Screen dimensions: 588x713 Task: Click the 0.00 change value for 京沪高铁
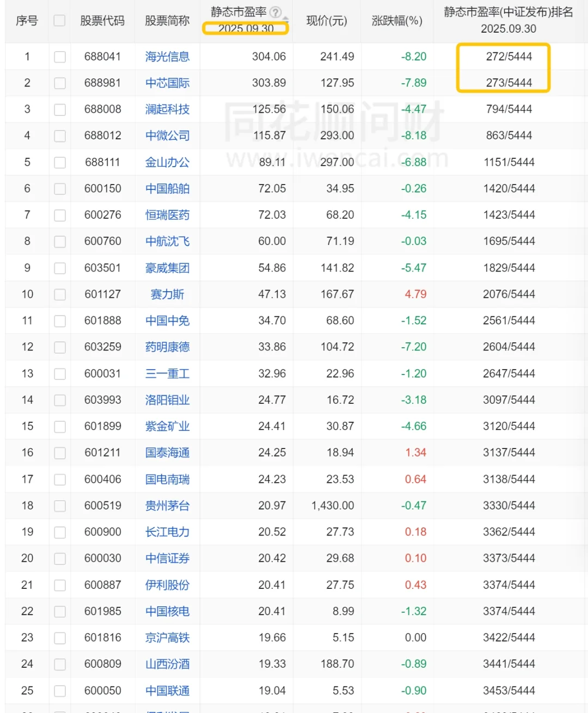point(415,637)
